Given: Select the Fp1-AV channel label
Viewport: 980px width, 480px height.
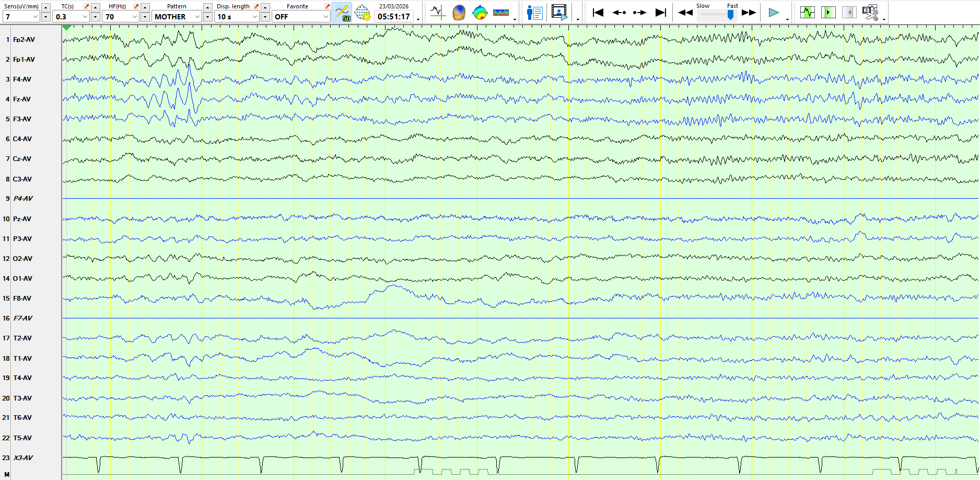Looking at the screenshot, I should click(24, 59).
